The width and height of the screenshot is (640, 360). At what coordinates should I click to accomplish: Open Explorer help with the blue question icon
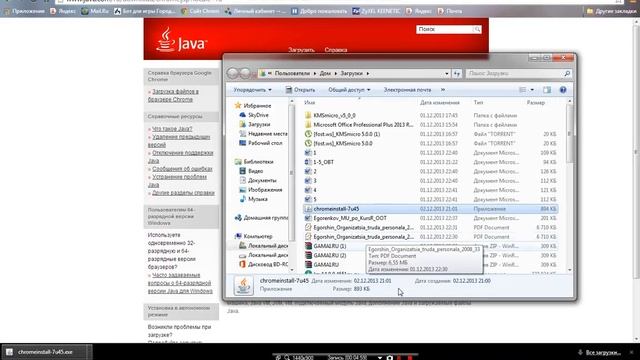[x=563, y=90]
